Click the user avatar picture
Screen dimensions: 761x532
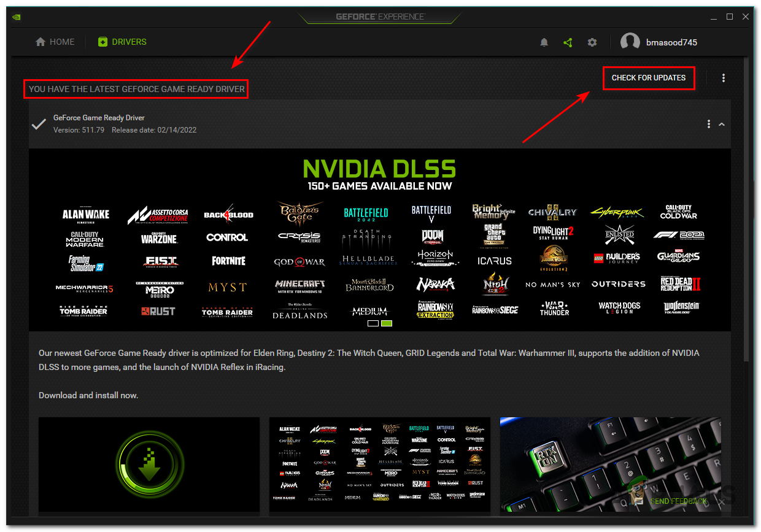[630, 42]
